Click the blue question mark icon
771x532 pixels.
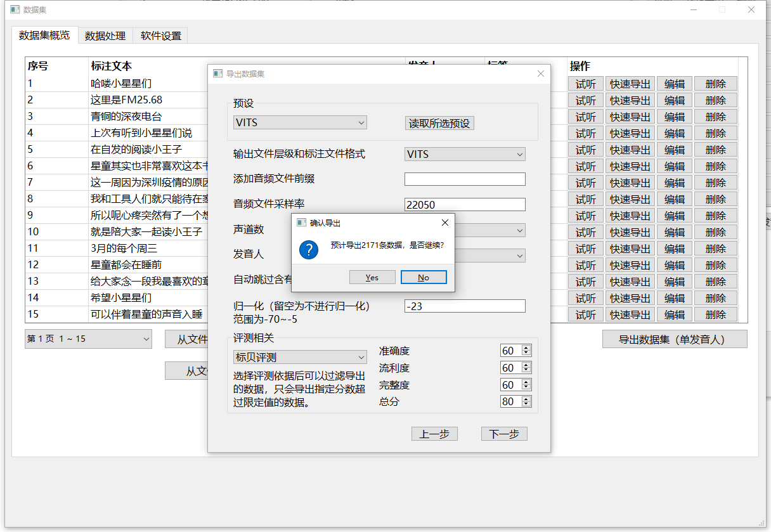coord(309,249)
